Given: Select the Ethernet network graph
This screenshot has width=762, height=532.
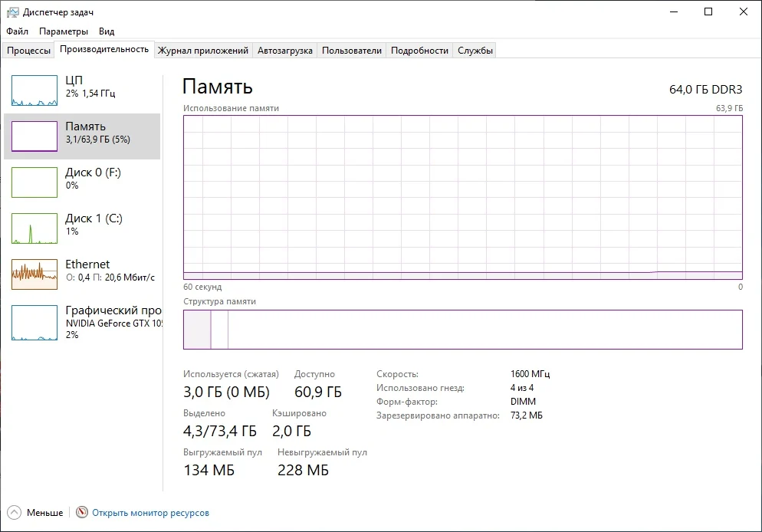Looking at the screenshot, I should [x=34, y=274].
